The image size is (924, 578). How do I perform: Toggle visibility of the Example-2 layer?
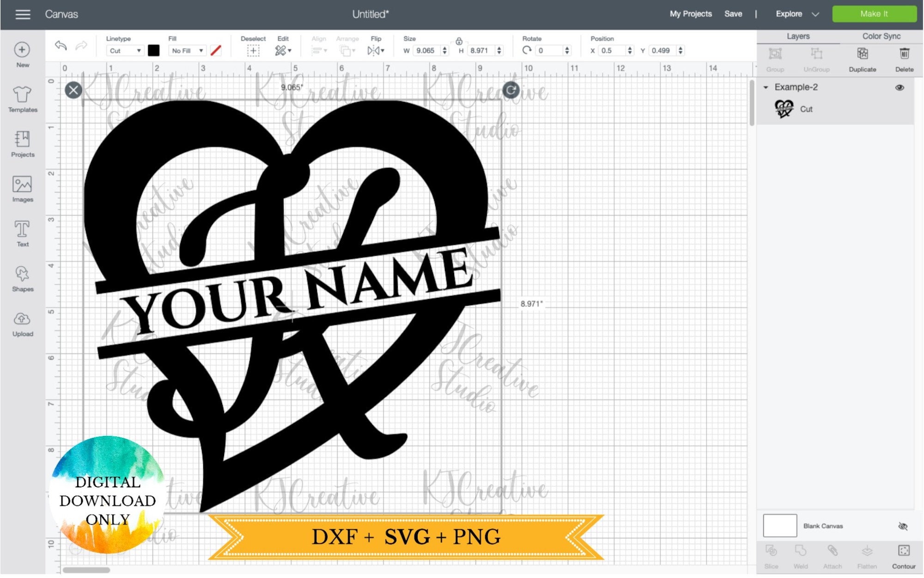(900, 87)
